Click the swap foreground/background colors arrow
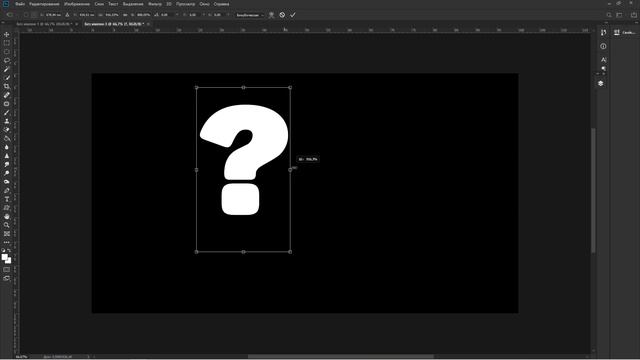The image size is (640, 360). click(9, 250)
